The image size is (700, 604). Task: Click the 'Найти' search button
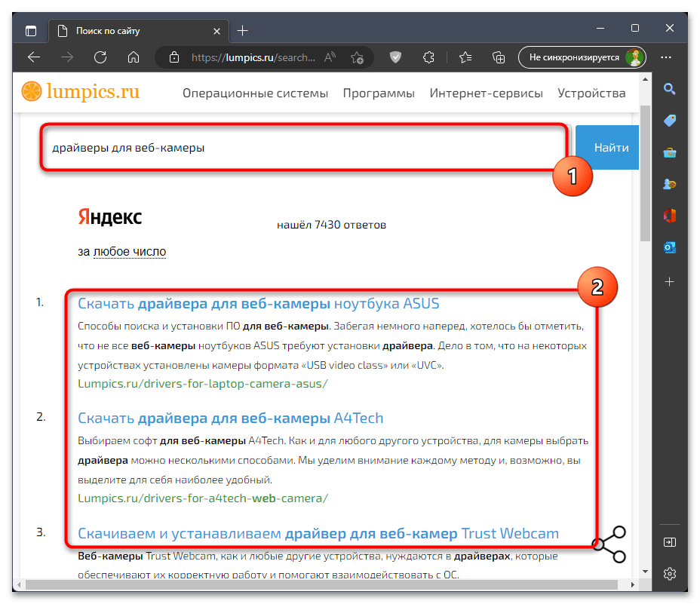[x=607, y=148]
